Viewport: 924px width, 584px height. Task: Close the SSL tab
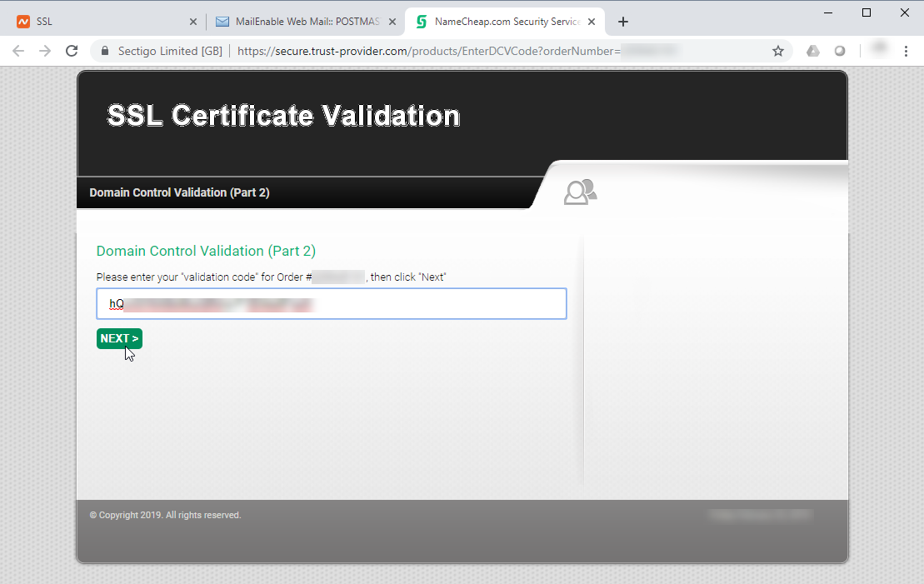(x=193, y=22)
